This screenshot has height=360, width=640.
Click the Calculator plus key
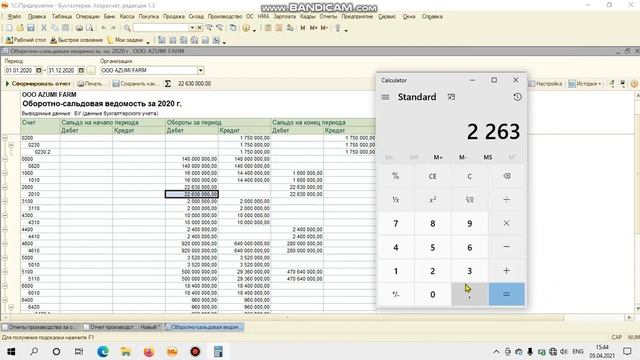coord(506,271)
